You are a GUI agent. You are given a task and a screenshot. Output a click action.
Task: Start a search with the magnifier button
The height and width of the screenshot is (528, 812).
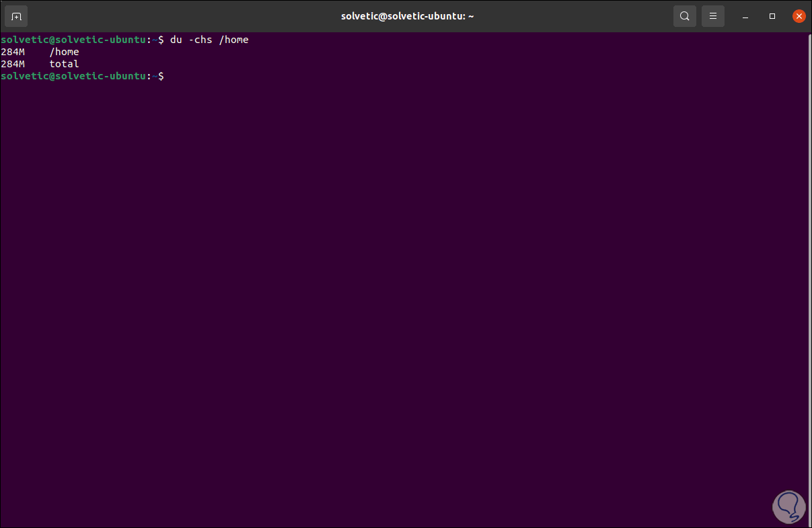click(684, 15)
